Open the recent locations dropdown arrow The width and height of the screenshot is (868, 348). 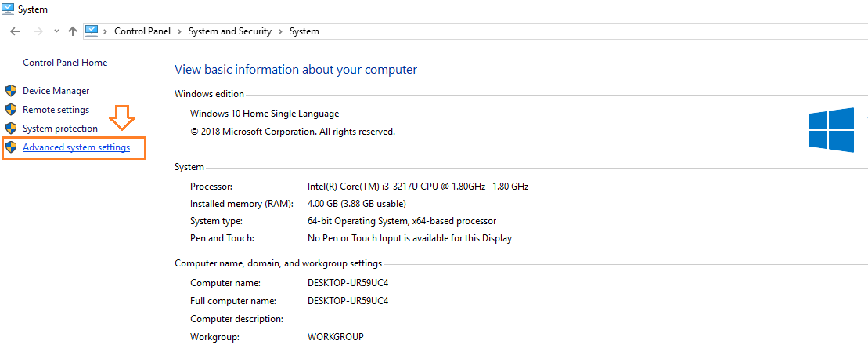[56, 31]
